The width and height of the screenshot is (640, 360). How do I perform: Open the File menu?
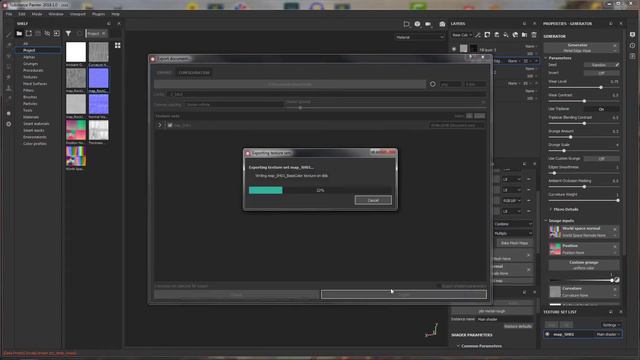(9, 14)
